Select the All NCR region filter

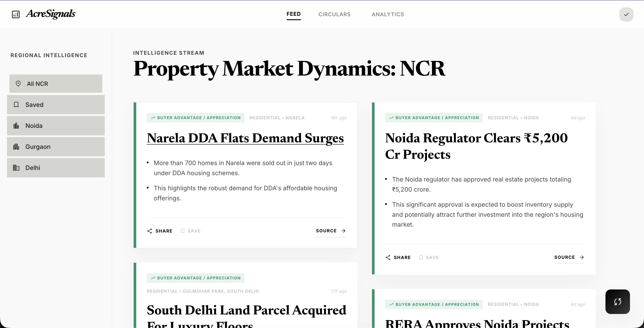pos(55,83)
